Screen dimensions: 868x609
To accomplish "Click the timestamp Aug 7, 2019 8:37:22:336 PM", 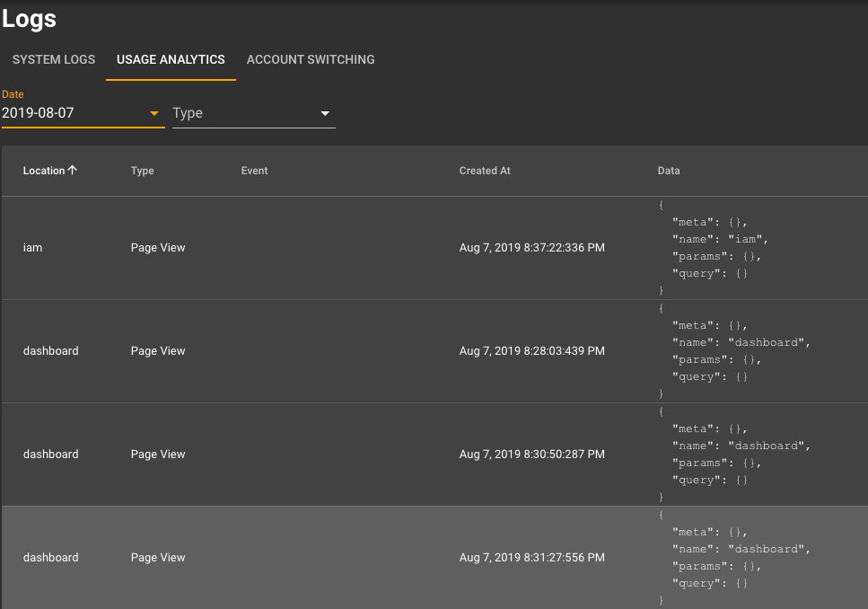I will pyautogui.click(x=531, y=248).
